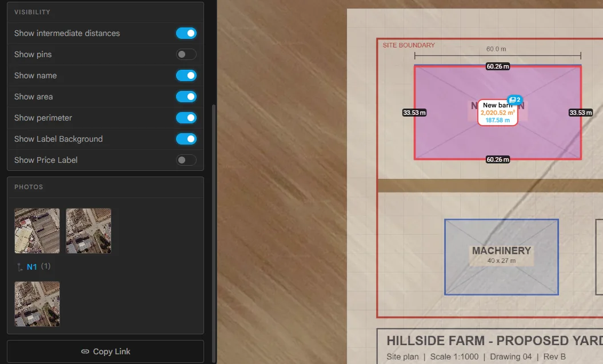
Task: Click the bottom edge 60.26 m label
Action: [x=498, y=159]
